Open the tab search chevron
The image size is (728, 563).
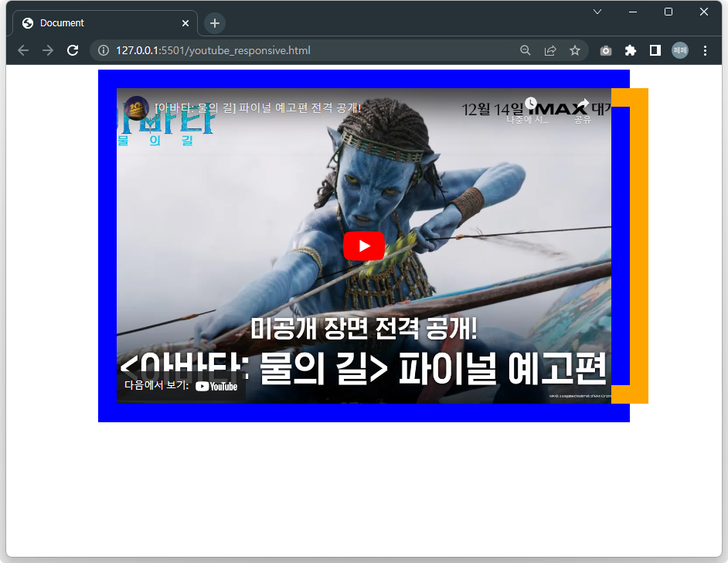[x=597, y=12]
